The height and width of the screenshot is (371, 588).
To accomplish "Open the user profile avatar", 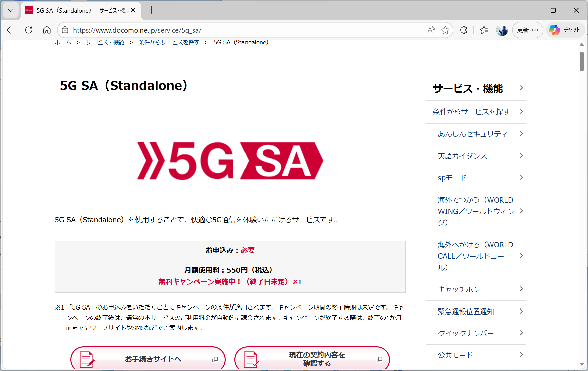I will pos(502,30).
